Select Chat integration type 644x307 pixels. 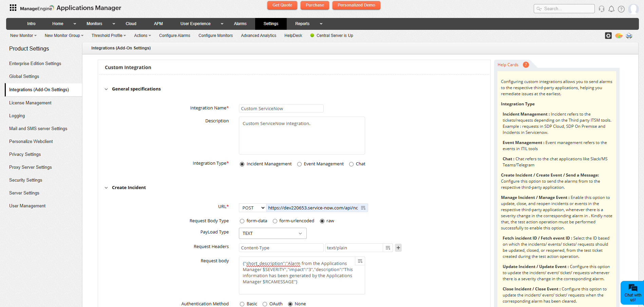point(351,164)
